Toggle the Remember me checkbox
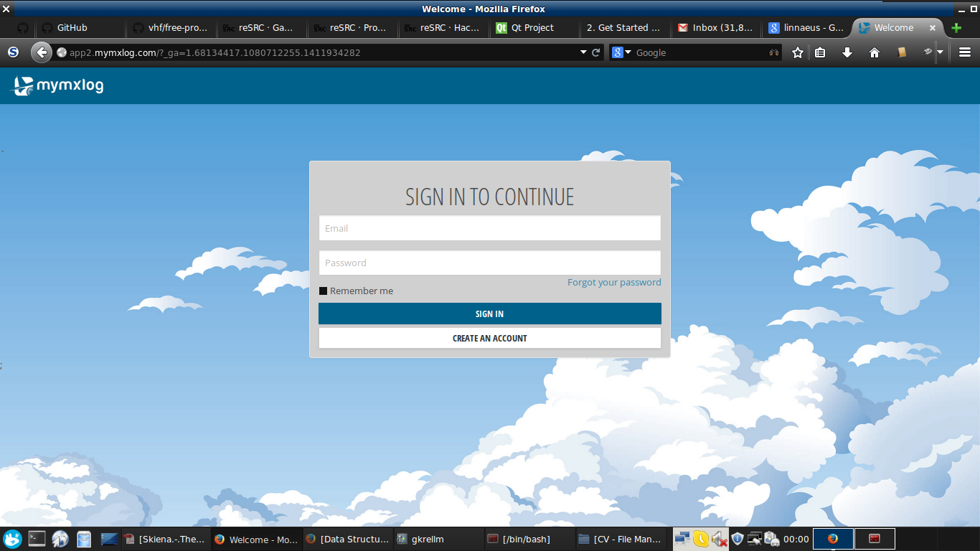The width and height of the screenshot is (980, 551). pos(324,291)
